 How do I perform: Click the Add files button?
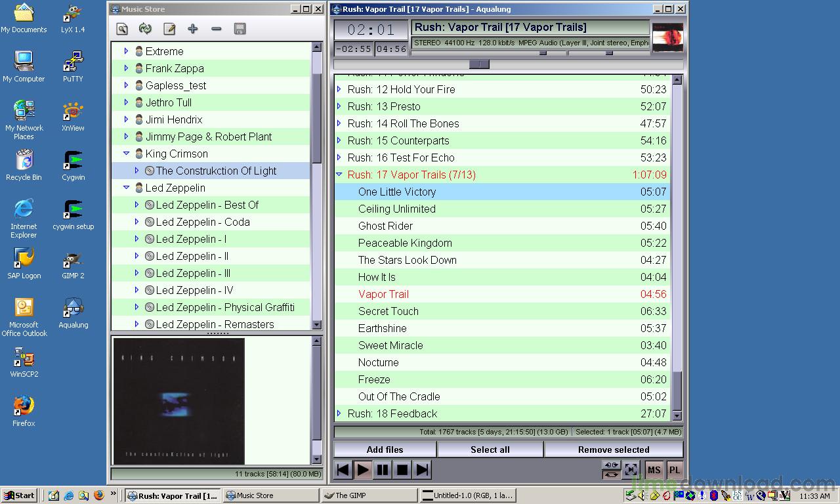coord(385,450)
